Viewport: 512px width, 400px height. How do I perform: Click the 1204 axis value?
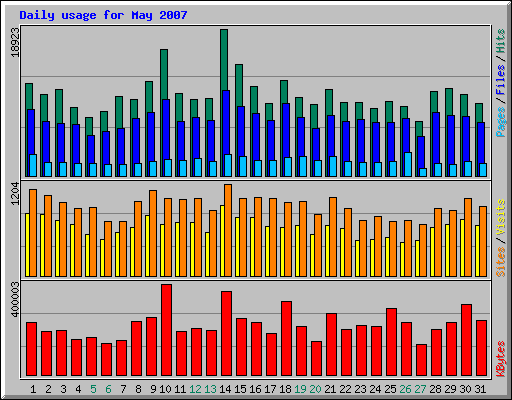pyautogui.click(x=15, y=193)
